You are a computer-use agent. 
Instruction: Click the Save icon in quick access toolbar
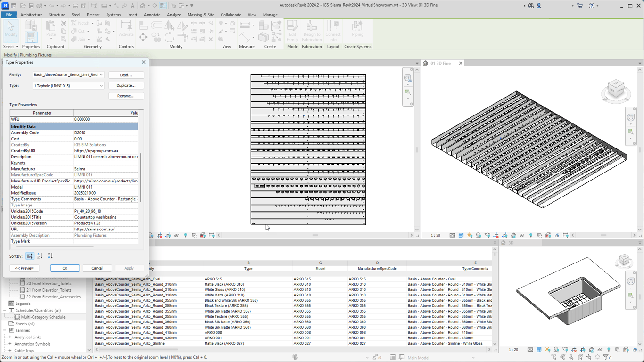coord(31,6)
